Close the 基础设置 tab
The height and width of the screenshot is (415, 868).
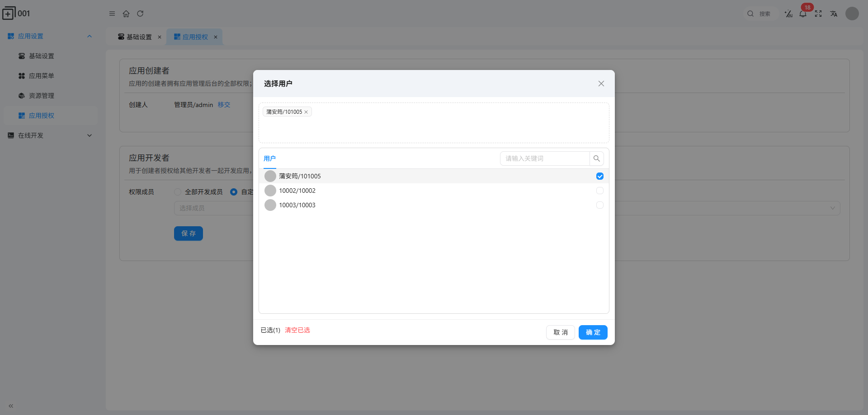point(160,37)
